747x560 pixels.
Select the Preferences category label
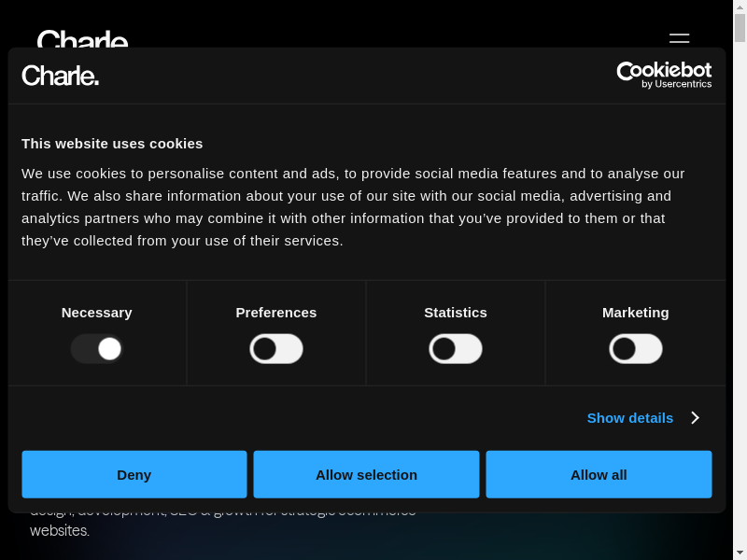276,313
